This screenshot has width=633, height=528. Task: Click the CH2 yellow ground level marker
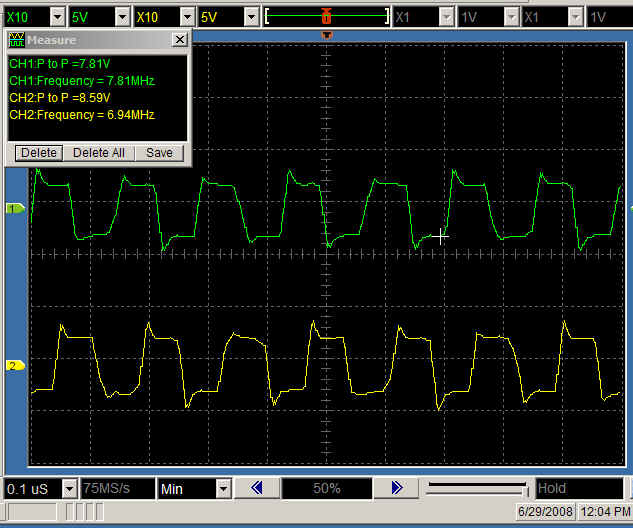[15, 366]
